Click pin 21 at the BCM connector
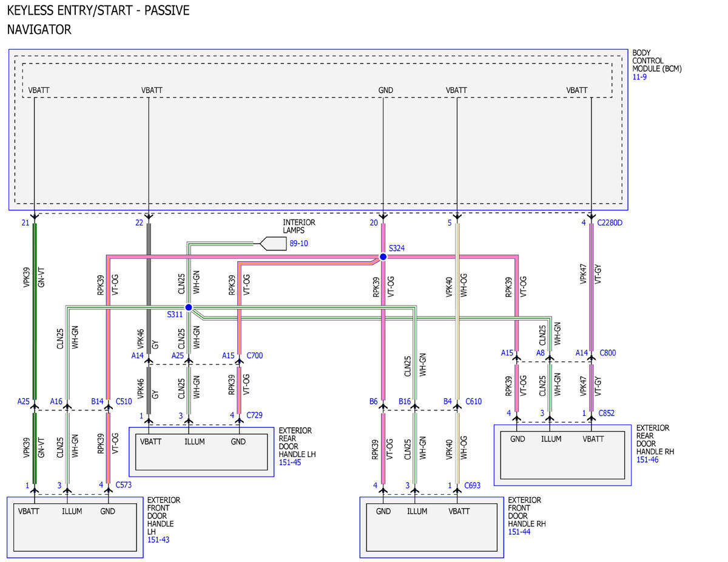 25,223
